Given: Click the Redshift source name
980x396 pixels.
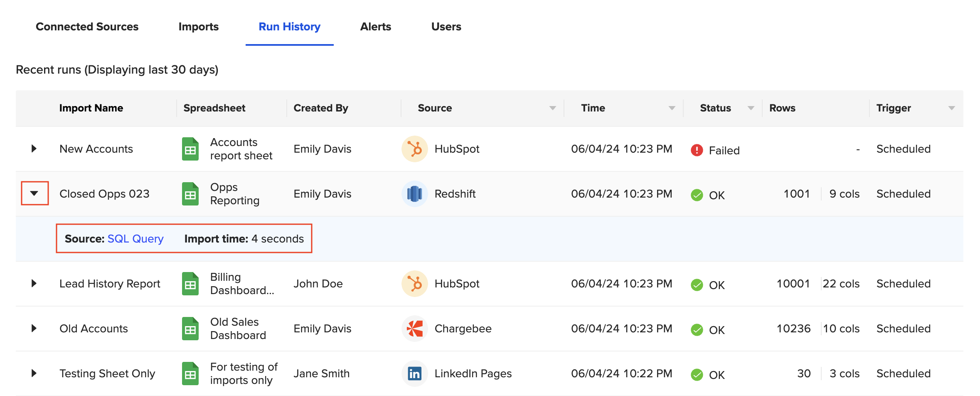Looking at the screenshot, I should pos(455,194).
